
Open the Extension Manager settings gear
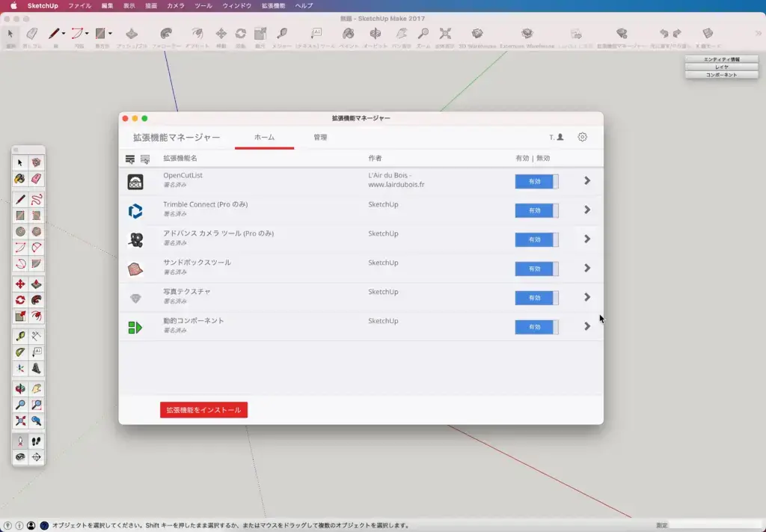(582, 137)
